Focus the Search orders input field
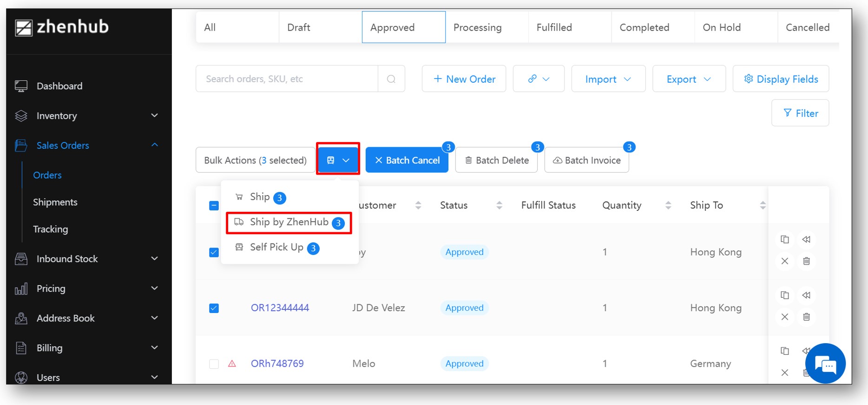 [287, 79]
